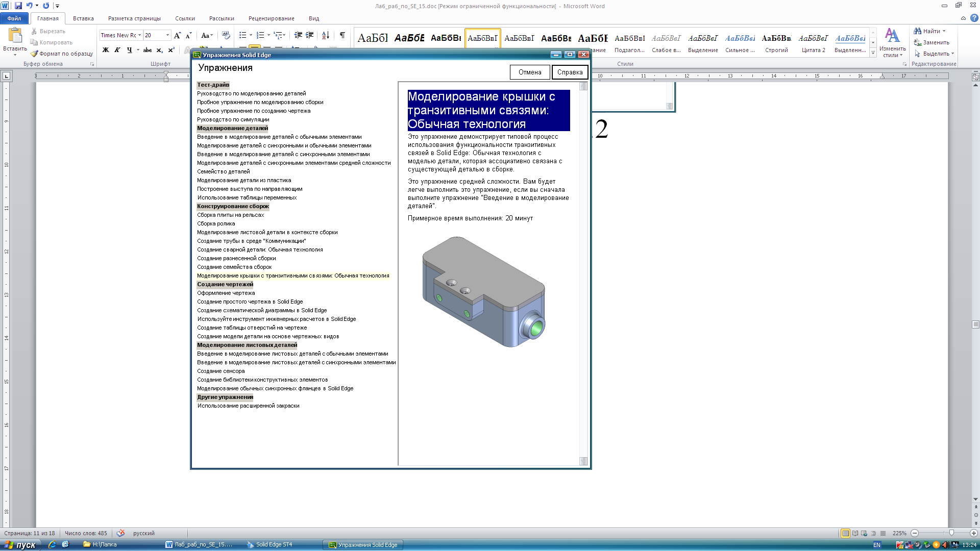
Task: Open the Change Case (Аа) dropdown
Action: coord(207,35)
